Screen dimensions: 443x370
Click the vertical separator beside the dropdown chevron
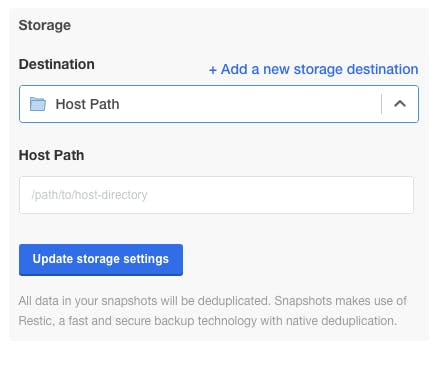[x=381, y=104]
